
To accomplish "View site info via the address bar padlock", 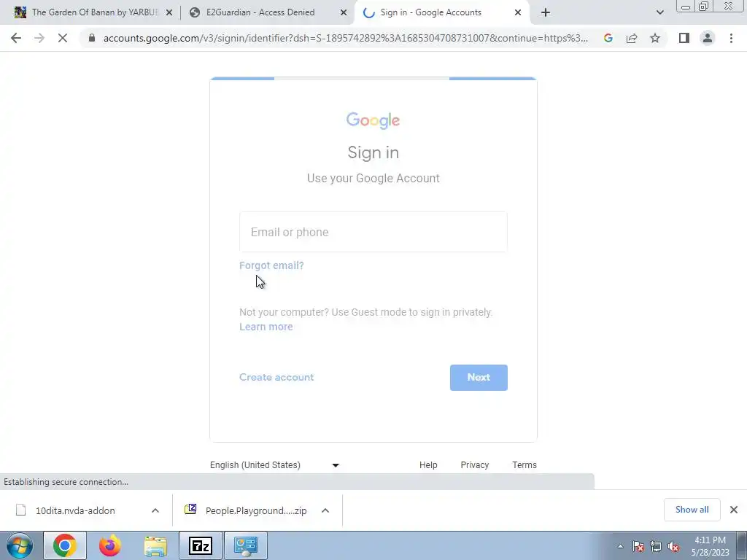I will click(x=92, y=38).
